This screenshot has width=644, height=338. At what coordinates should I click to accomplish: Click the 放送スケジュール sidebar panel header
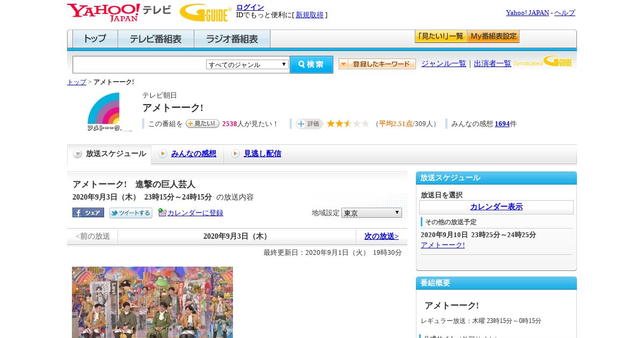[x=496, y=178]
